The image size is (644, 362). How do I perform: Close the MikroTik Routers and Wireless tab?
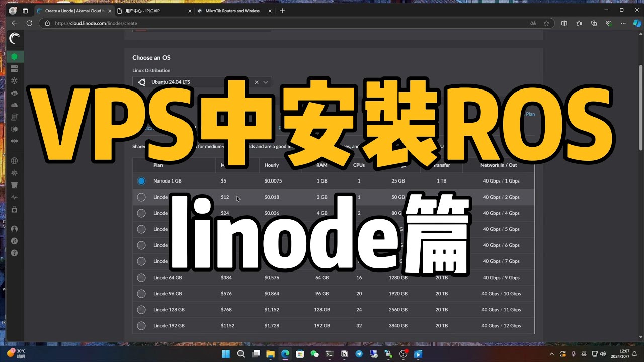coord(269,11)
